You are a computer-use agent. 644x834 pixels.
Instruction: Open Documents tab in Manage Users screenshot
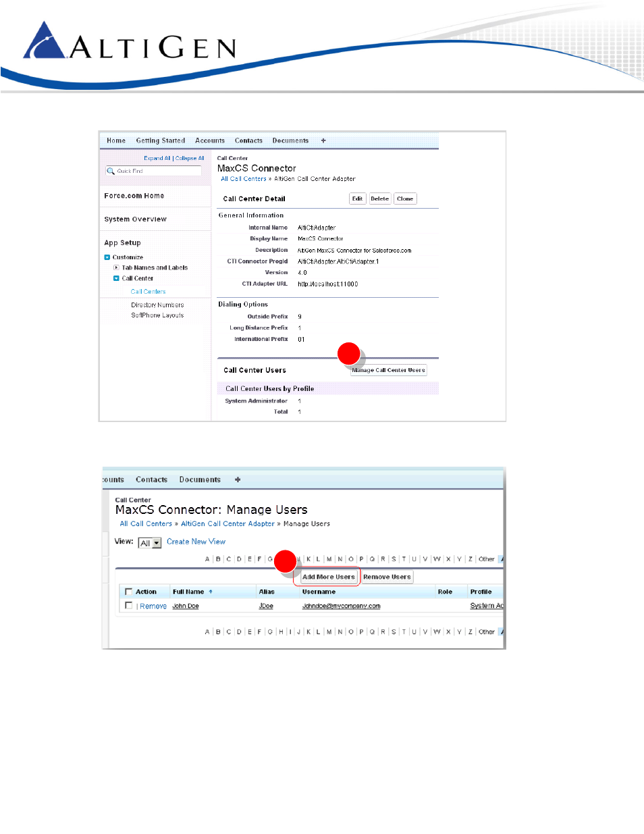[200, 479]
